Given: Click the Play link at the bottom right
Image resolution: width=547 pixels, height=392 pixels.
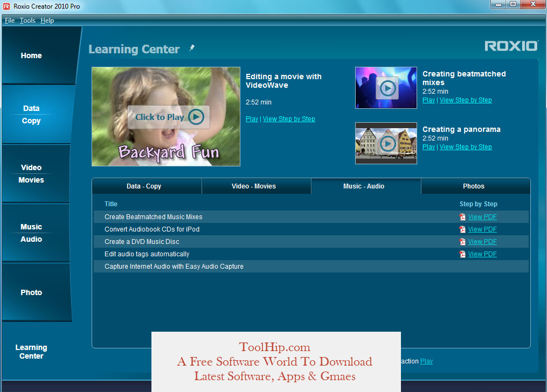Looking at the screenshot, I should click(x=426, y=361).
